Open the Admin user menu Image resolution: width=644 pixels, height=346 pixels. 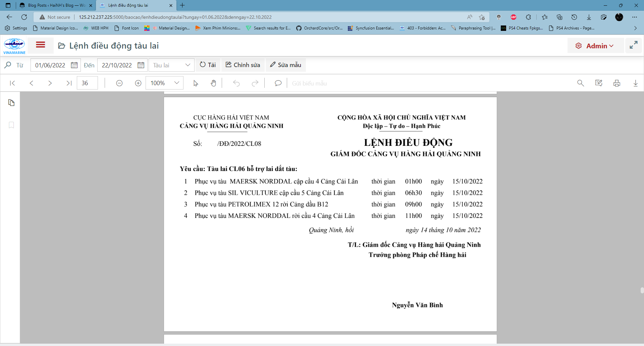click(595, 46)
